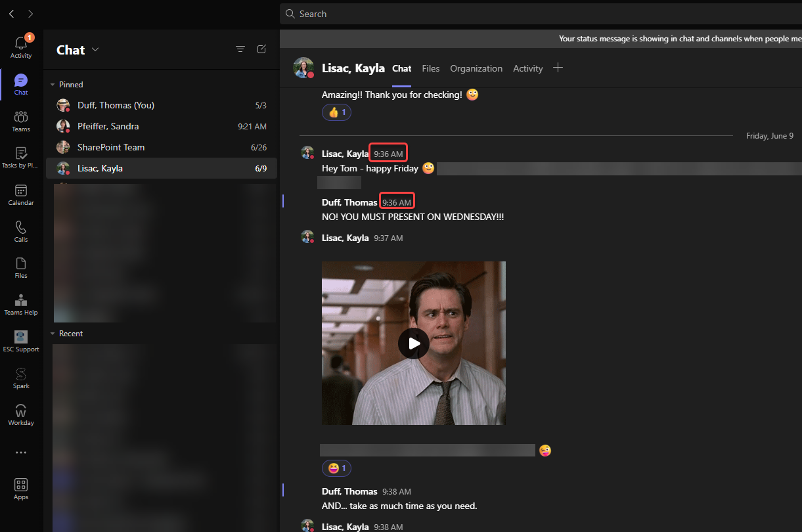Open the Activity feed
The width and height of the screenshot is (802, 532).
(20, 45)
